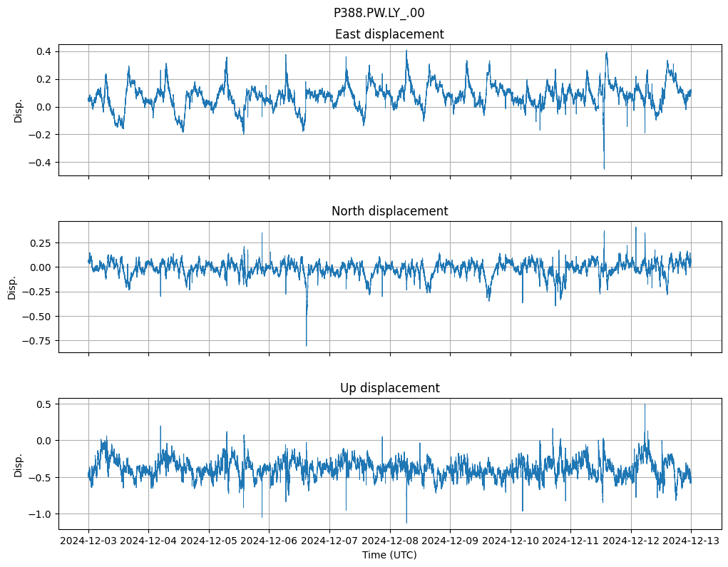
Task: Click the Time (UTC) axis label
Action: [x=389, y=554]
